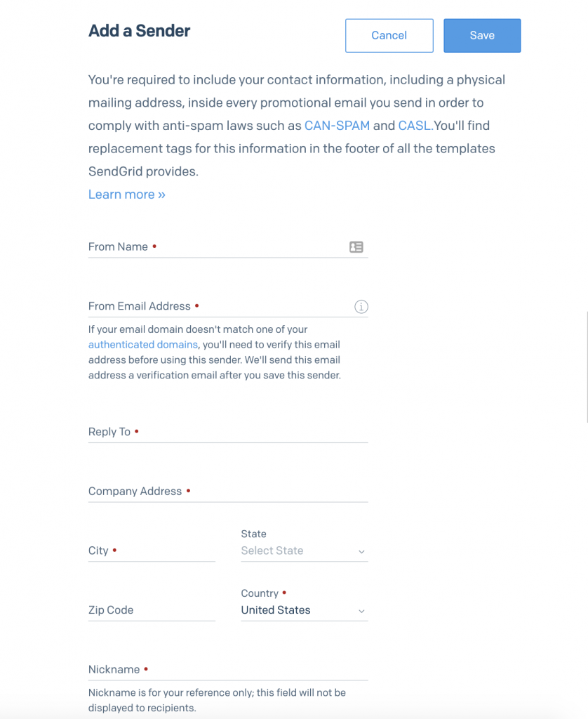This screenshot has height=719, width=588.
Task: Click the info icon beside From Email Address
Action: pyautogui.click(x=361, y=306)
